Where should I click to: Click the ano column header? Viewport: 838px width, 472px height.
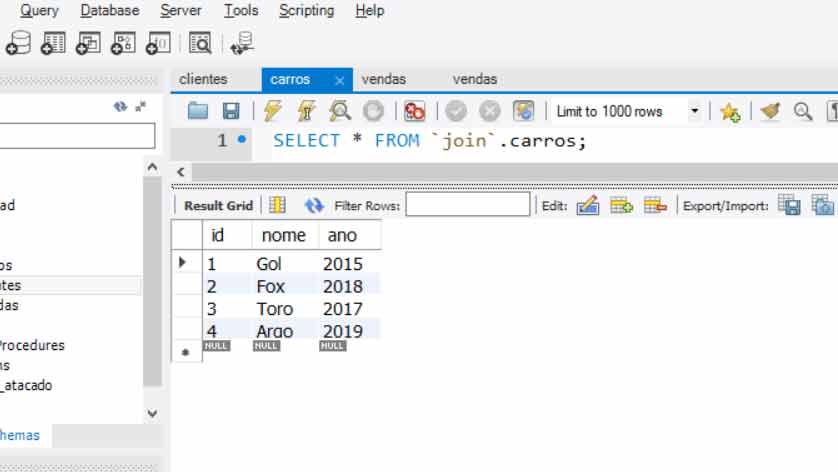coord(350,235)
